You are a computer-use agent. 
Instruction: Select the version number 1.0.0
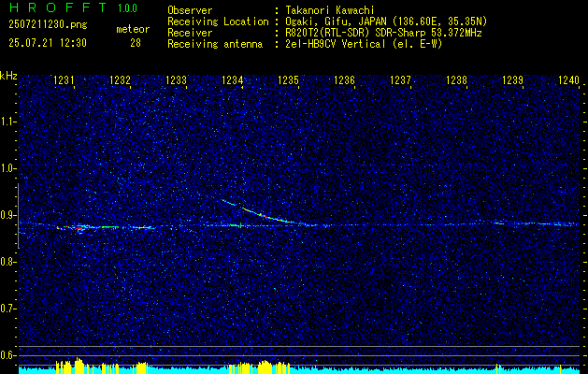point(127,8)
